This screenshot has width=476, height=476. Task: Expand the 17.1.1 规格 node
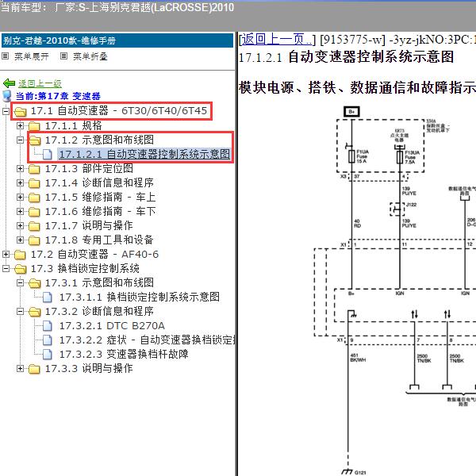point(20,125)
